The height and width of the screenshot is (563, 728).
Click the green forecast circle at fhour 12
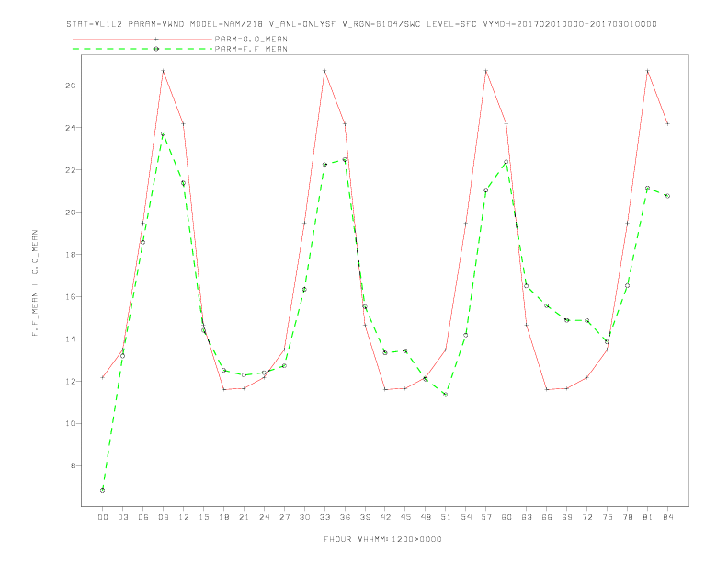click(184, 183)
